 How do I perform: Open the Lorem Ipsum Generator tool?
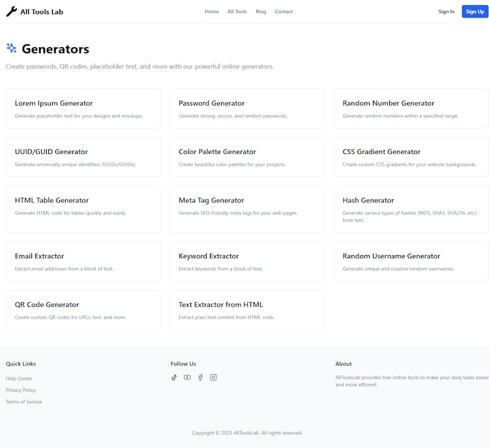[x=83, y=108]
